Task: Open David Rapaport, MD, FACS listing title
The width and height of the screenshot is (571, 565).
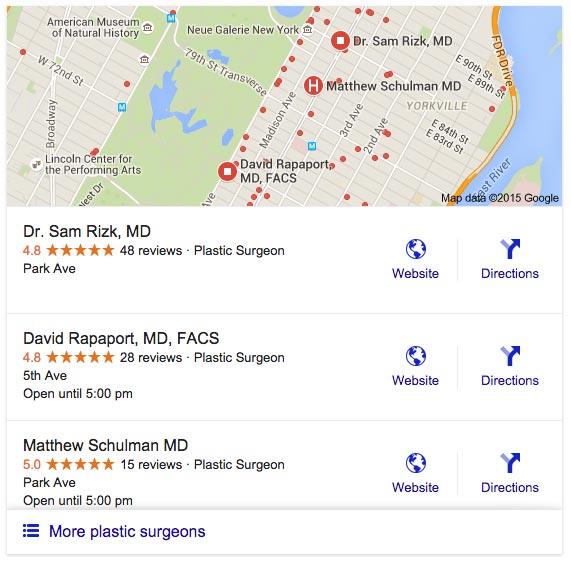Action: (x=121, y=338)
